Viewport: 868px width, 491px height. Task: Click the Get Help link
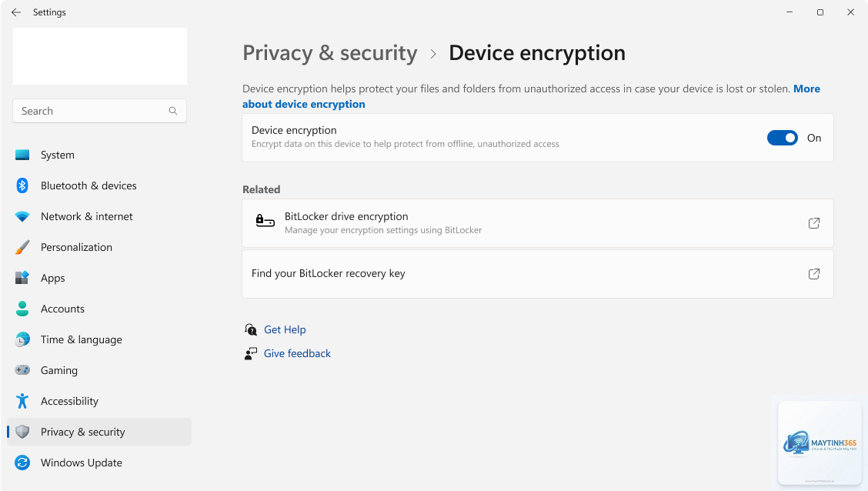(x=285, y=330)
